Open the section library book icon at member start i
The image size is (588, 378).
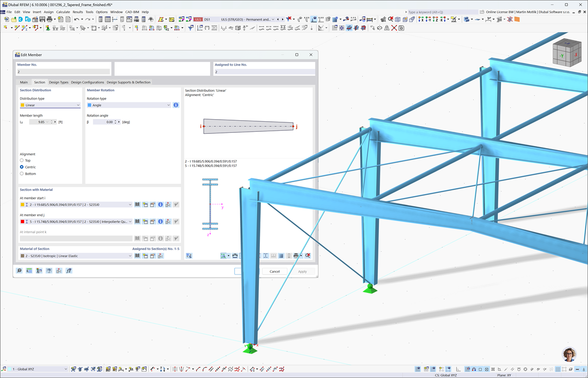137,205
